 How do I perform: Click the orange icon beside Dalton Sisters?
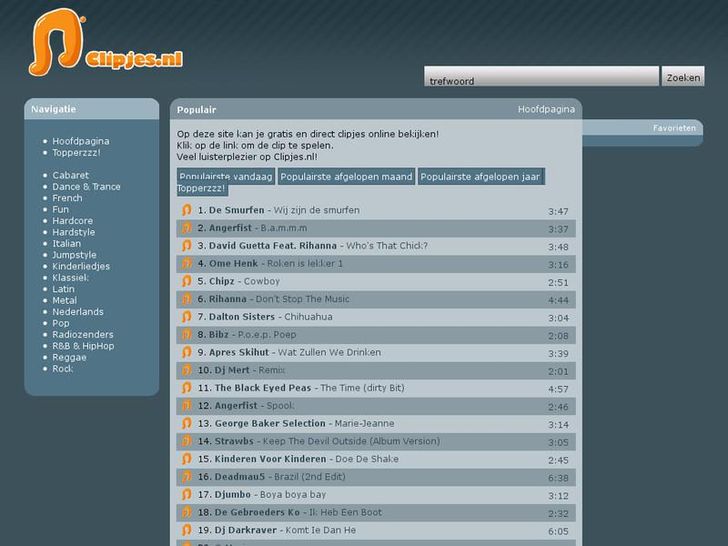pos(186,317)
